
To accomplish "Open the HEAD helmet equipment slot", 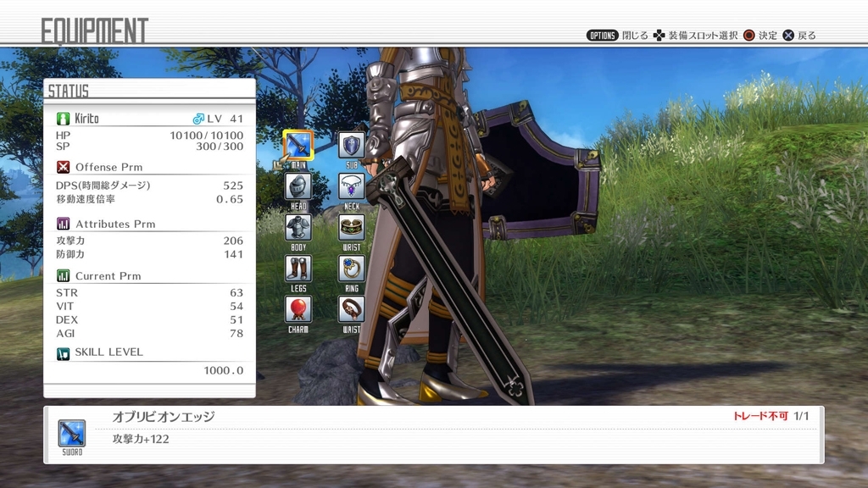I will click(x=298, y=186).
